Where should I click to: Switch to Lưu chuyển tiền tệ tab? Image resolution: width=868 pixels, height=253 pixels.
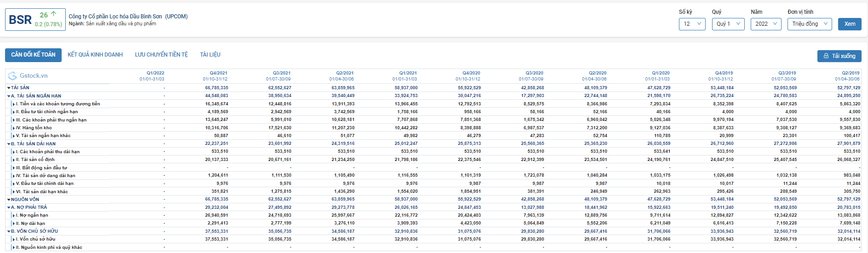[161, 55]
